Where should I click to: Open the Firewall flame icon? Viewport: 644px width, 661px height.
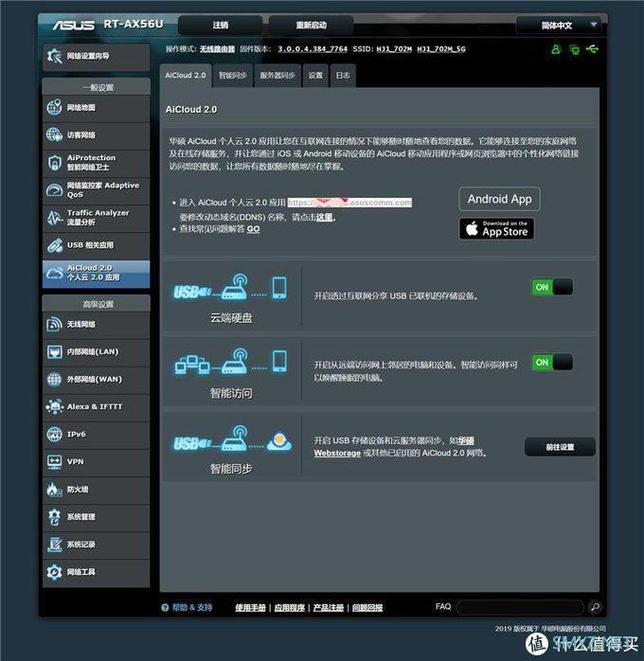pyautogui.click(x=54, y=489)
